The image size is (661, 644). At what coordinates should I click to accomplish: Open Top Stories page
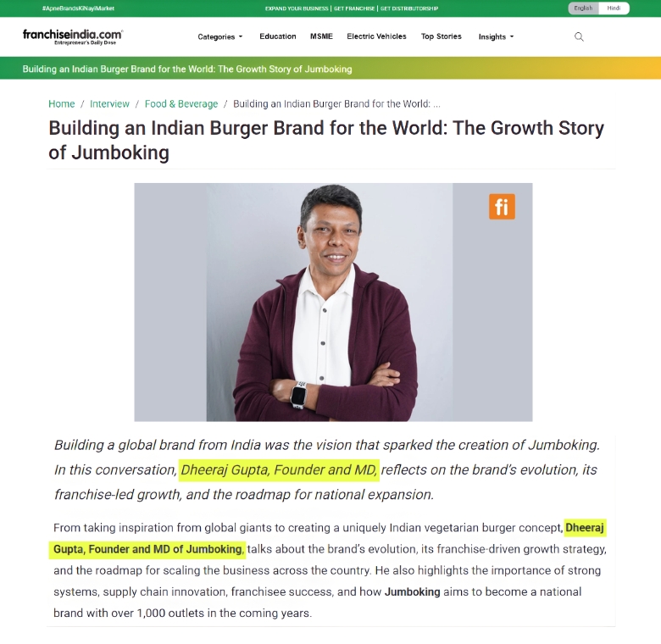[x=441, y=36]
